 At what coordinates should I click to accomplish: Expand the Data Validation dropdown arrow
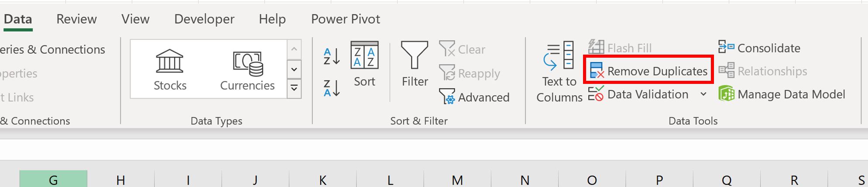703,94
